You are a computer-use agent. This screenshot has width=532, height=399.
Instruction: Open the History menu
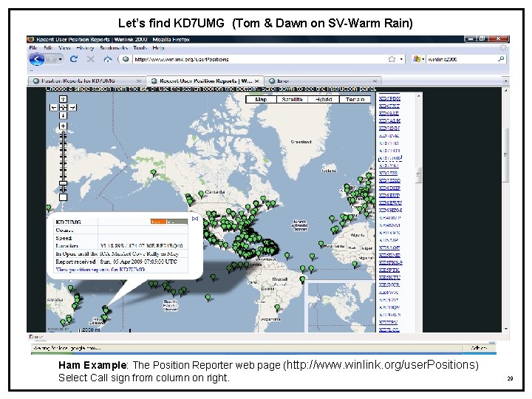point(85,48)
